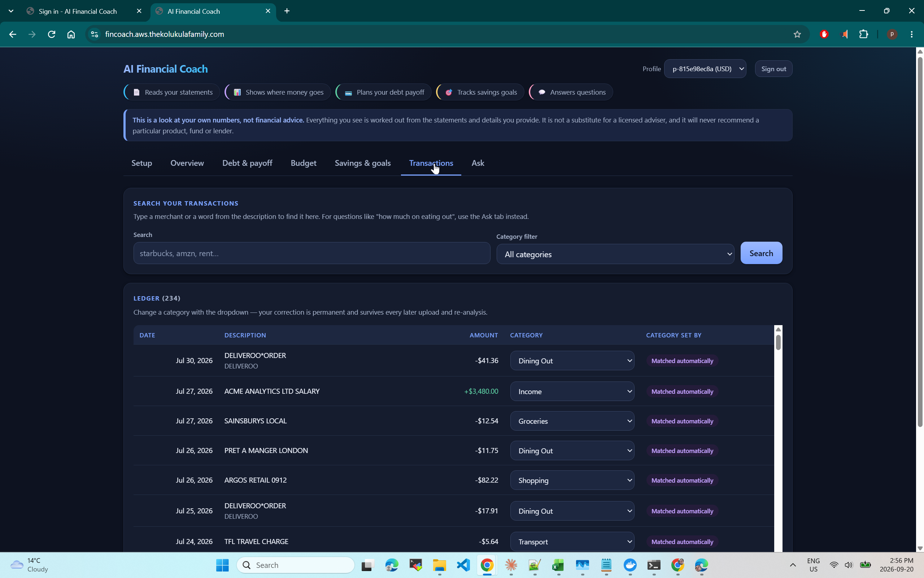The height and width of the screenshot is (578, 924).
Task: Click the AI Financial Coach heading
Action: [x=165, y=69]
